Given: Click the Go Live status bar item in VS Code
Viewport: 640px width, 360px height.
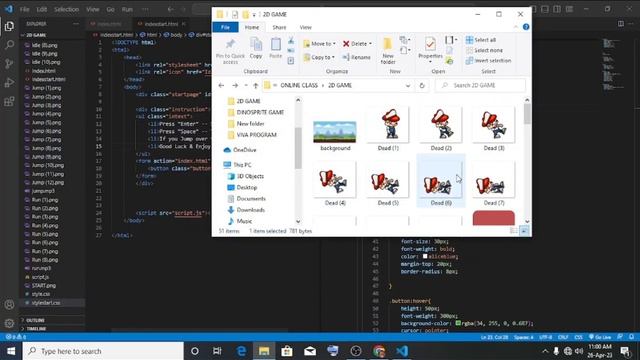Looking at the screenshot, I should [600, 337].
